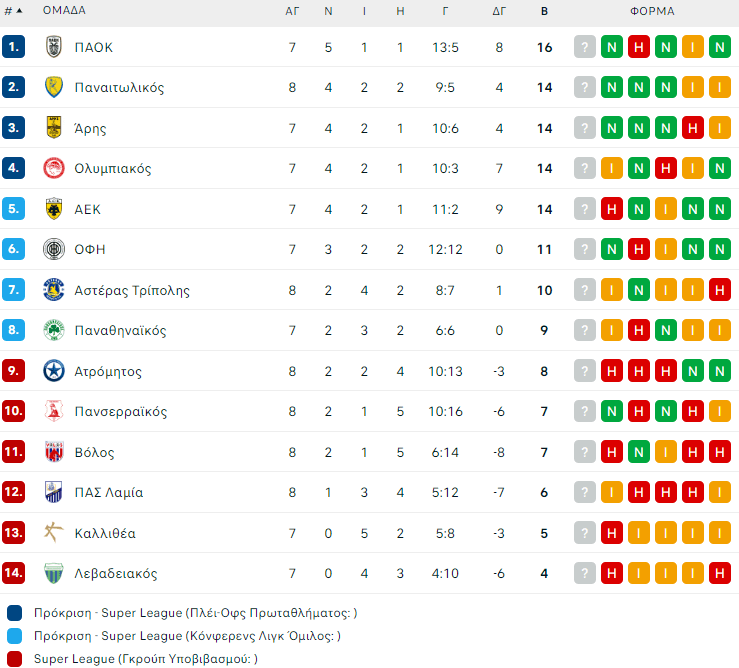Click the ΟΜΑΔΑ column header
The height and width of the screenshot is (668, 739).
pos(64,11)
